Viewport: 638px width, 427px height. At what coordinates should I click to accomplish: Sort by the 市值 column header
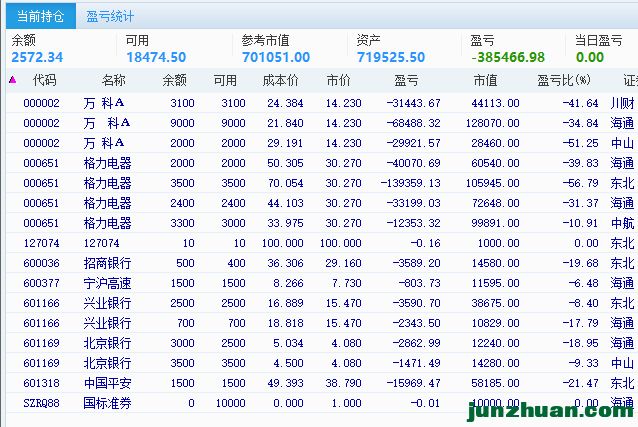[485, 80]
